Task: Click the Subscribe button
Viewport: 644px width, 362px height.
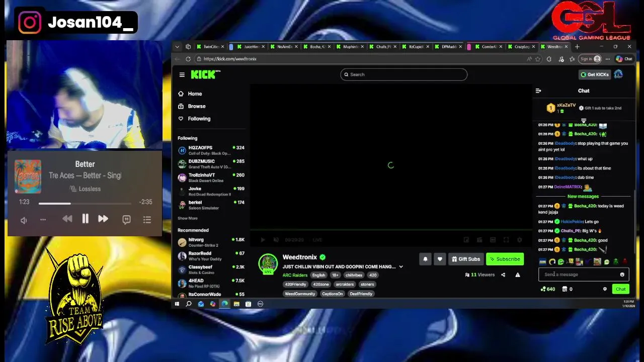Action: tap(505, 259)
